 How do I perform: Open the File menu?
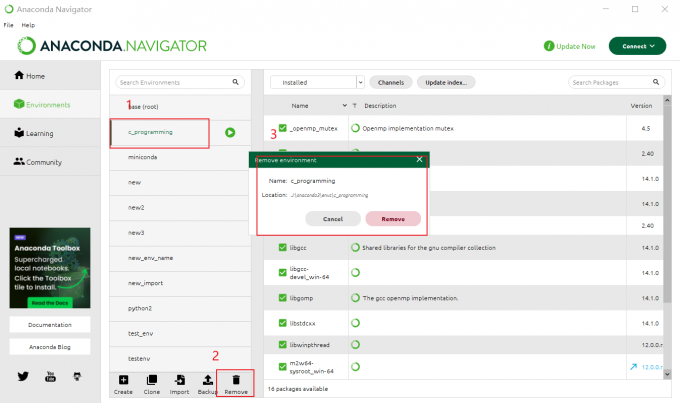9,25
